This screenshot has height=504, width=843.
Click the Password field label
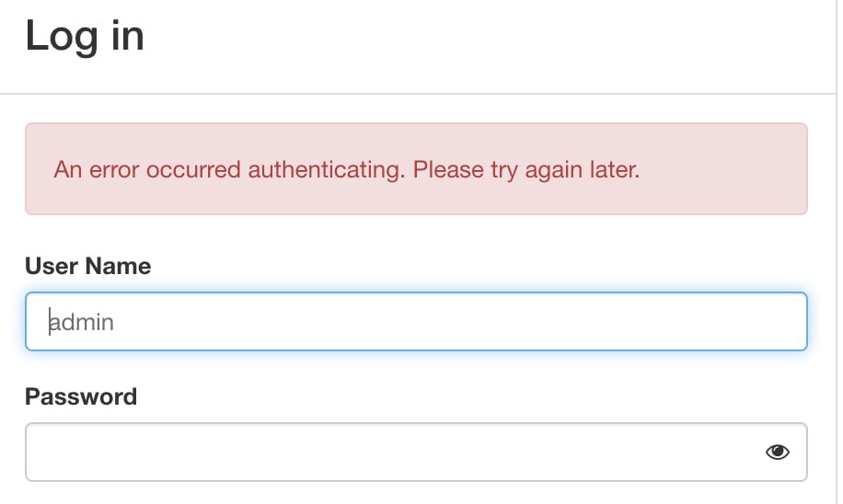(x=81, y=396)
